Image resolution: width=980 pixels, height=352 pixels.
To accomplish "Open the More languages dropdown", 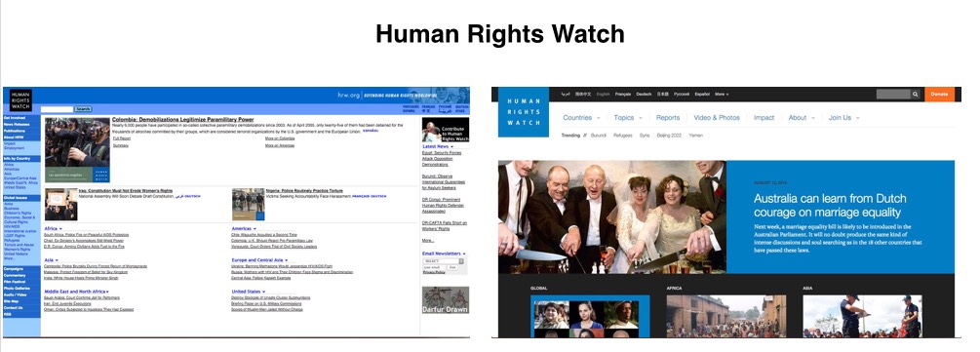I will [x=722, y=95].
